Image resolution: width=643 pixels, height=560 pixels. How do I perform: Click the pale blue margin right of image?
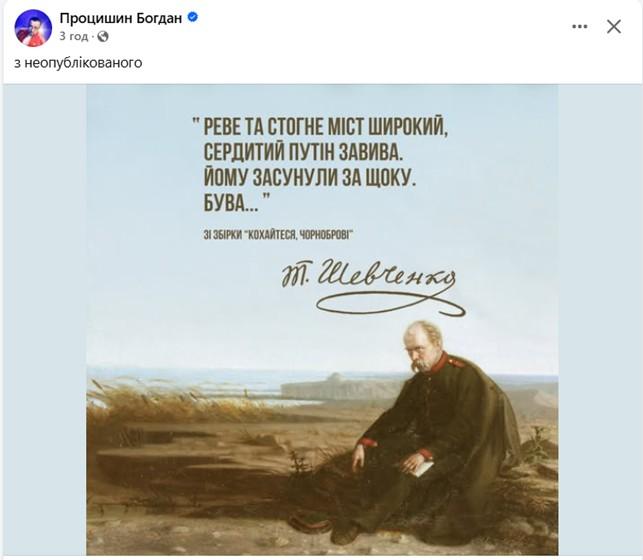(600, 320)
